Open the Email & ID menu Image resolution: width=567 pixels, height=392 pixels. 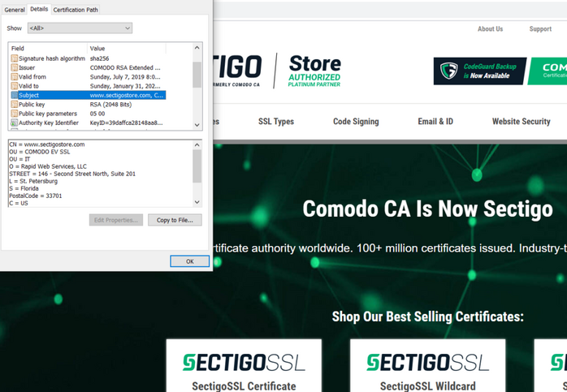(x=435, y=122)
